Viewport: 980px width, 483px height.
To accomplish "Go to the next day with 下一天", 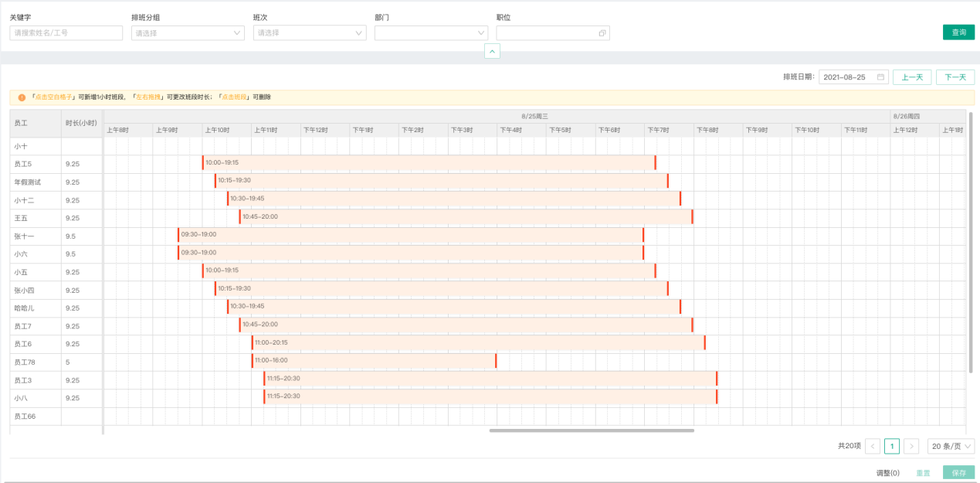I will [x=955, y=77].
